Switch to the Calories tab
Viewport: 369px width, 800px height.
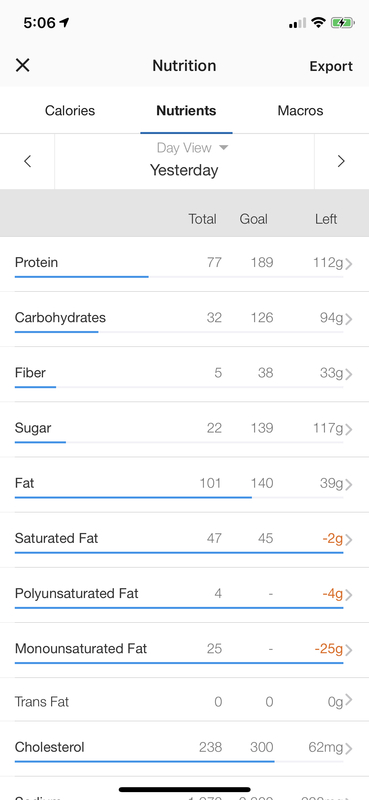[x=70, y=111]
